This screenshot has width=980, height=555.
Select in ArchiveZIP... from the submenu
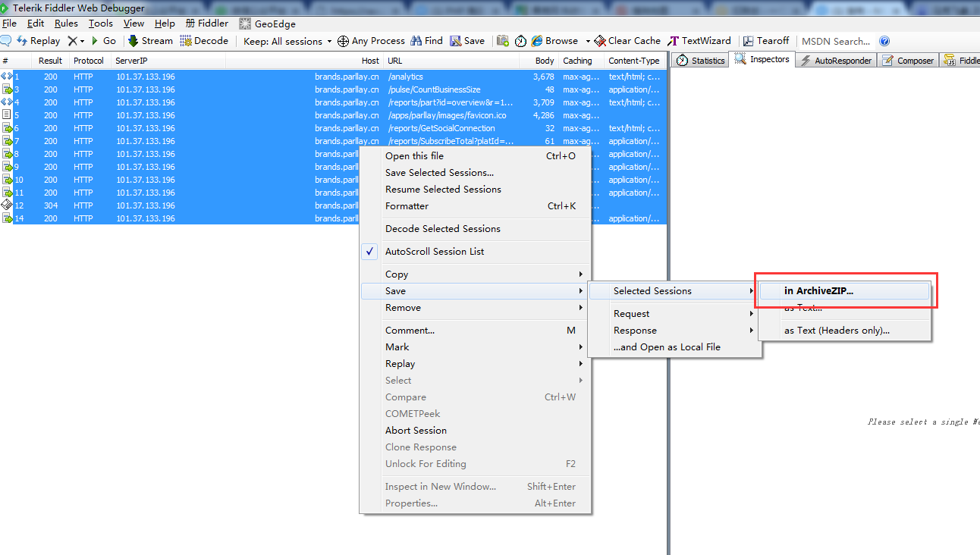845,291
